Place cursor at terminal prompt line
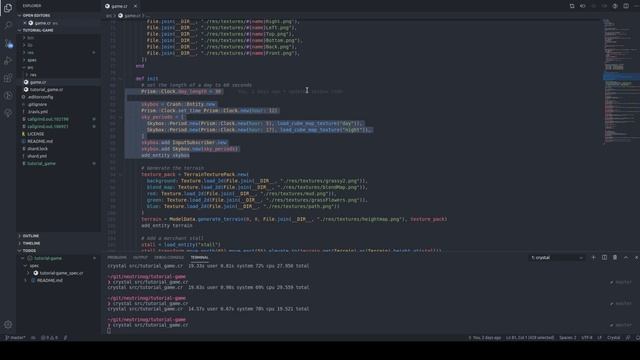 (109, 331)
